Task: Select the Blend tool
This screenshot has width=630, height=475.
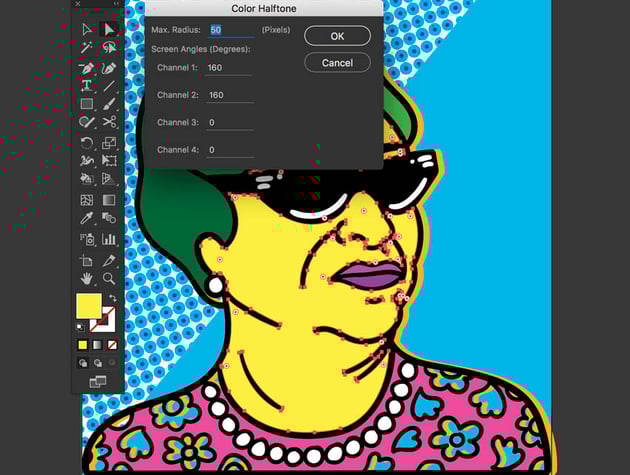Action: point(108,218)
